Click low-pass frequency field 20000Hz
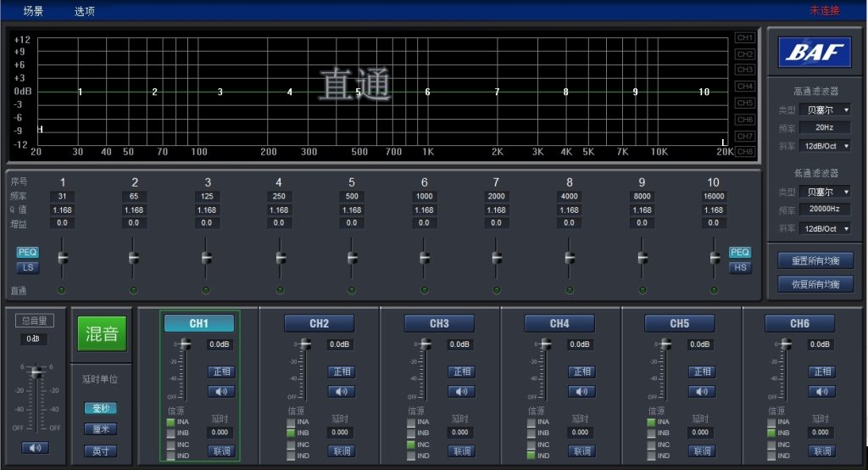The image size is (868, 470). coord(825,209)
